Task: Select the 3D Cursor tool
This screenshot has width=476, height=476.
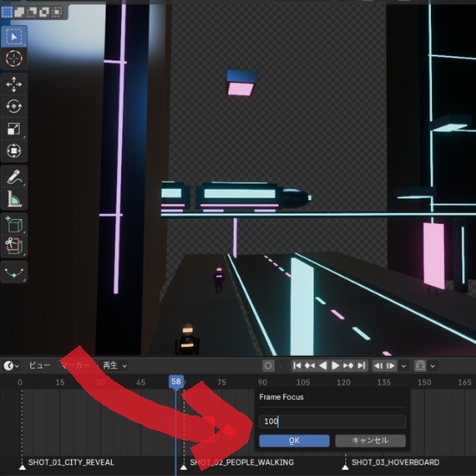Action: tap(14, 58)
